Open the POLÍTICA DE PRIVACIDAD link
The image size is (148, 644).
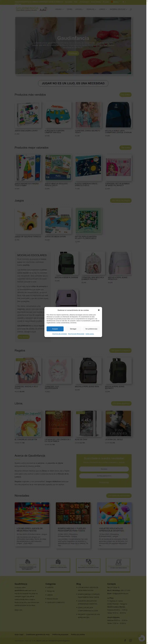(76, 334)
